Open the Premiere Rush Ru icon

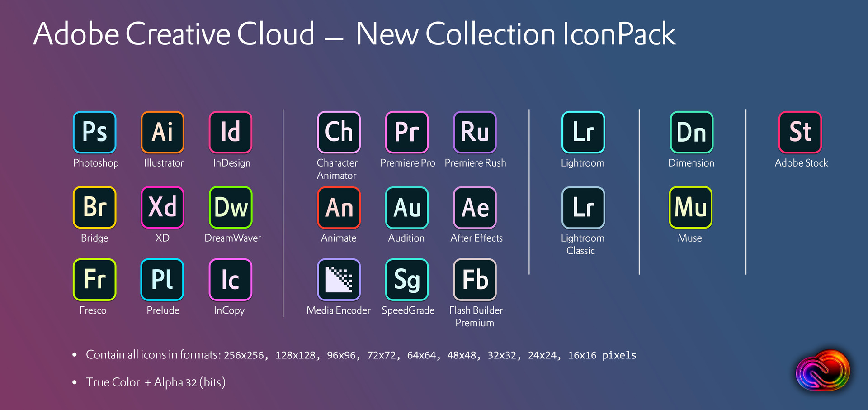coord(475,132)
